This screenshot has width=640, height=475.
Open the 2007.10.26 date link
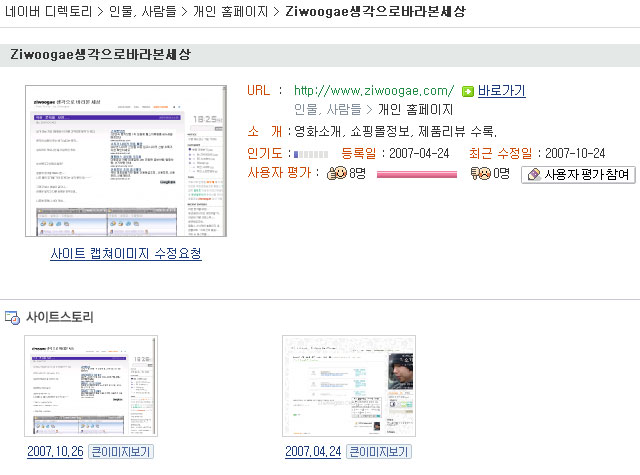(x=55, y=451)
